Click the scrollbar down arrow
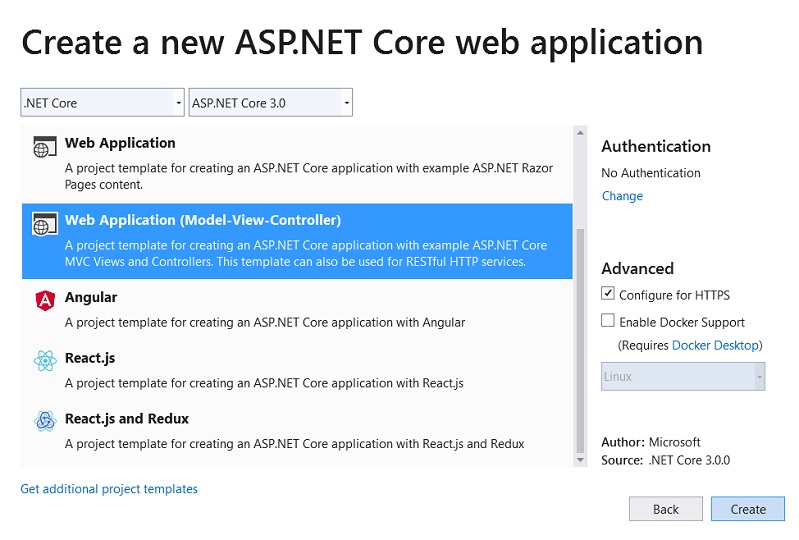Image resolution: width=799 pixels, height=540 pixels. point(580,460)
